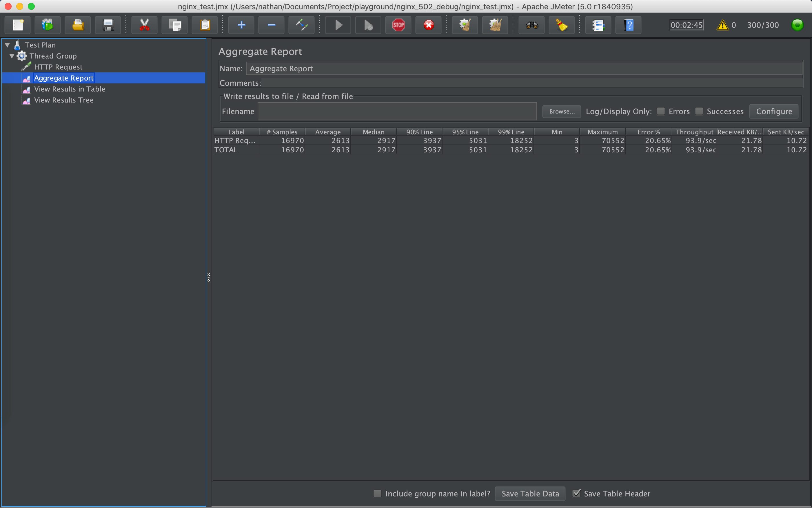Collapse the Thread Group node
The height and width of the screenshot is (508, 812).
click(12, 56)
